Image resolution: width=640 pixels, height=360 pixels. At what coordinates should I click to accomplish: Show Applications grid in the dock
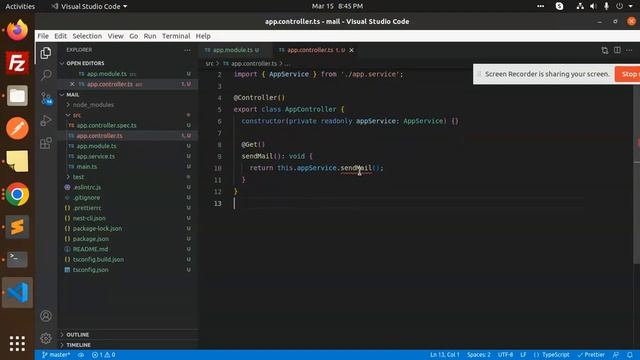click(17, 344)
